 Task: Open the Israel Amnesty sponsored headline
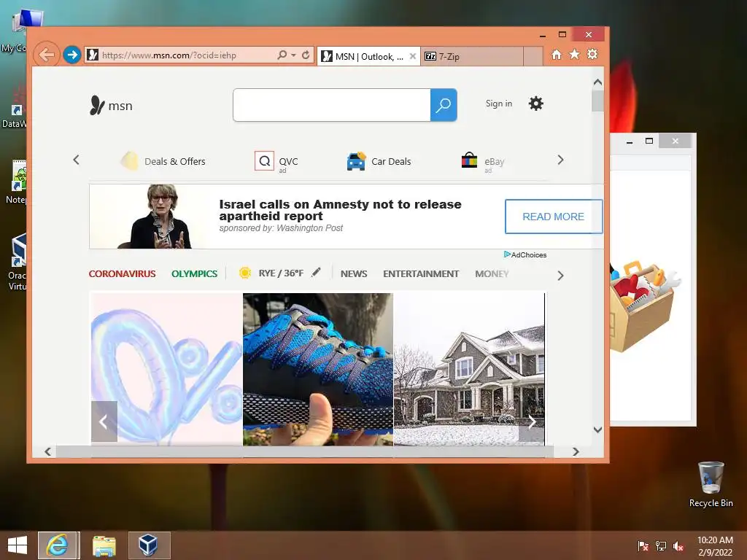tap(340, 210)
